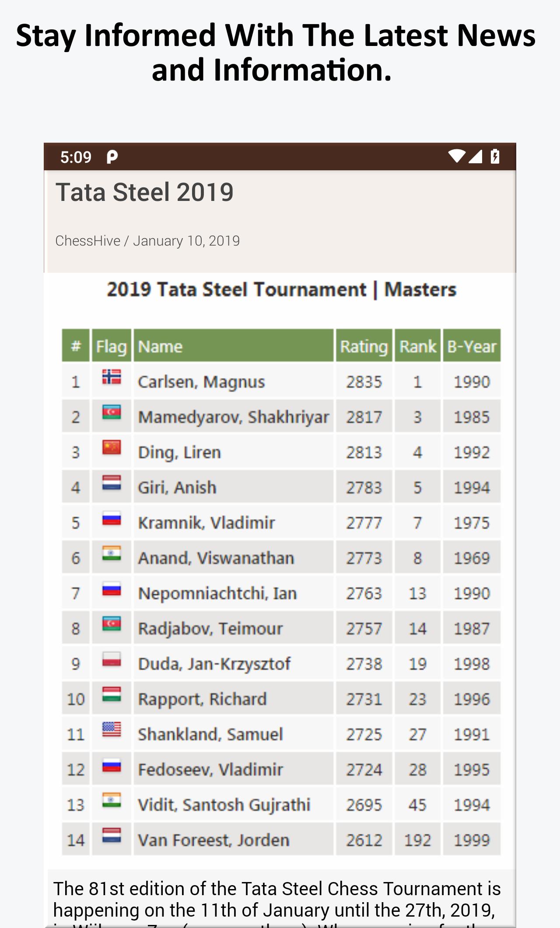Click the Poland flag beside Duda
The height and width of the screenshot is (928, 560).
click(x=112, y=659)
